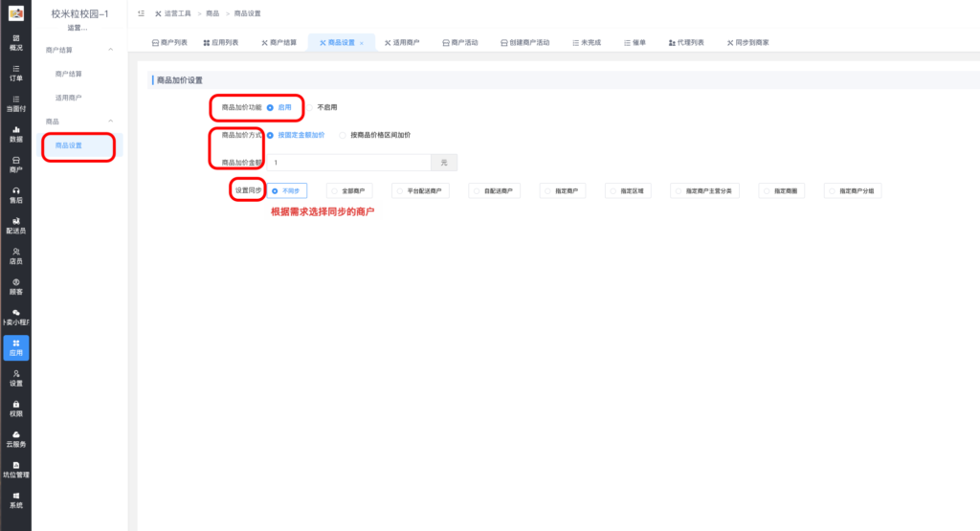Open 商户结算 submenu item in side panel
This screenshot has height=531, width=980.
(68, 74)
